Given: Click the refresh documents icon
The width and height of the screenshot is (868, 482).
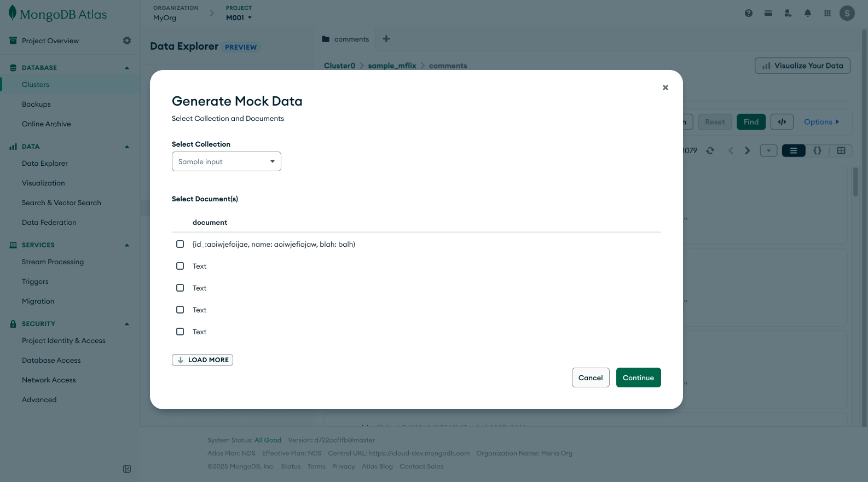Looking at the screenshot, I should (x=710, y=150).
